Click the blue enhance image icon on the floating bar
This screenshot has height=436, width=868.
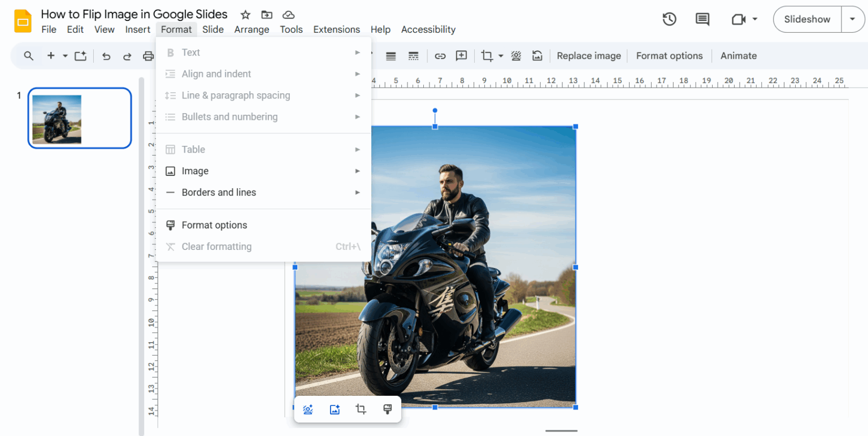click(308, 409)
